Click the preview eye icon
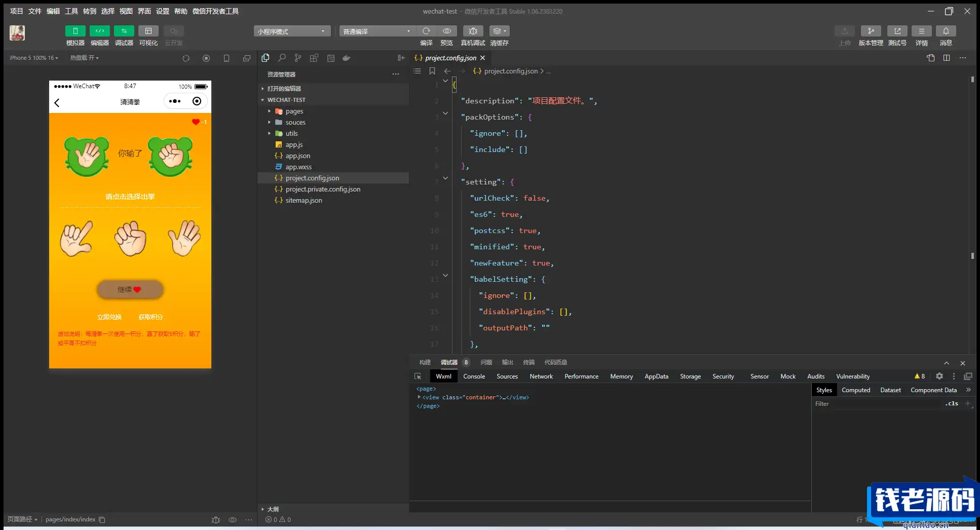Screen dimensions: 980x530 446,31
